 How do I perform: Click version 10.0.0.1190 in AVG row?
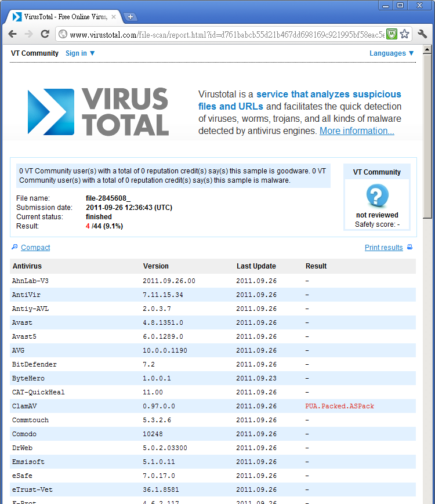pos(165,350)
